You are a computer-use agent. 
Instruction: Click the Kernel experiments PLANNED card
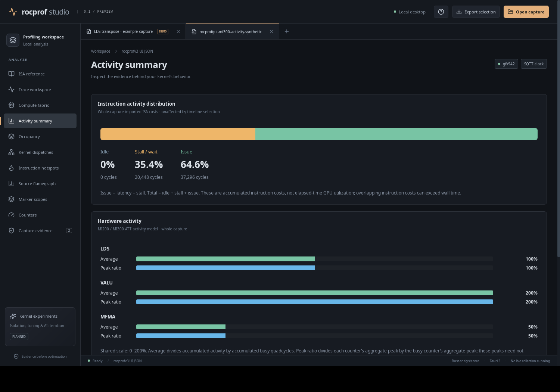[40, 327]
